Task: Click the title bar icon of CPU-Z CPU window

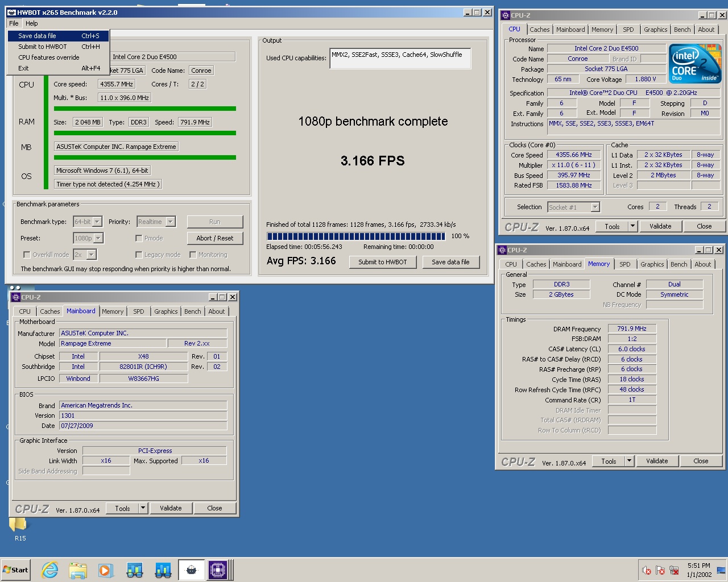Action: 506,15
